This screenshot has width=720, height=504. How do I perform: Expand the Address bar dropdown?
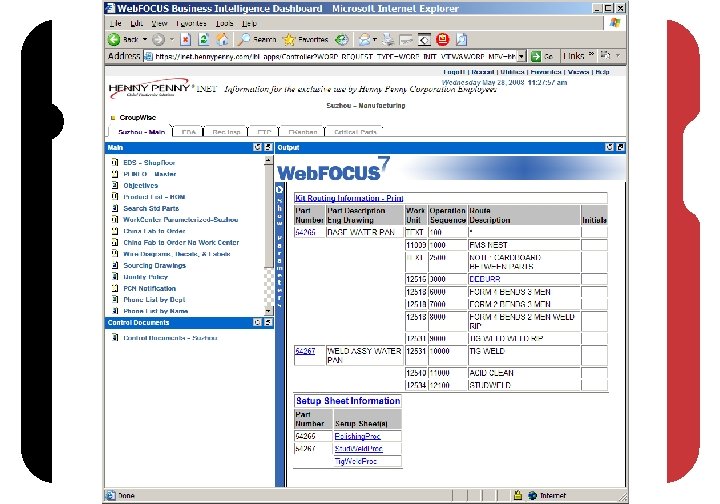click(521, 56)
